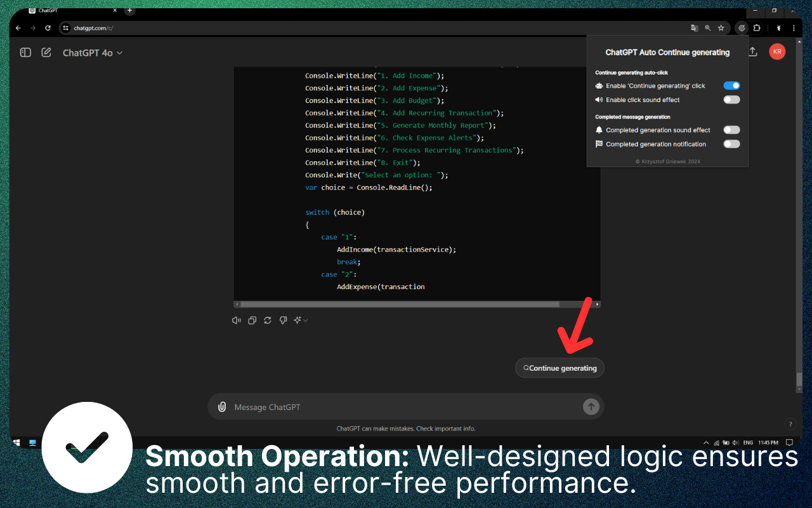Click the '8. Exit' WriteLine code line
This screenshot has width=812, height=508.
tap(363, 163)
